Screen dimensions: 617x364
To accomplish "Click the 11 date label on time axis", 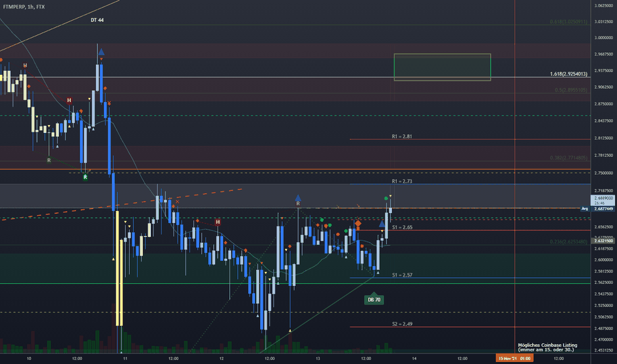I will [125, 359].
